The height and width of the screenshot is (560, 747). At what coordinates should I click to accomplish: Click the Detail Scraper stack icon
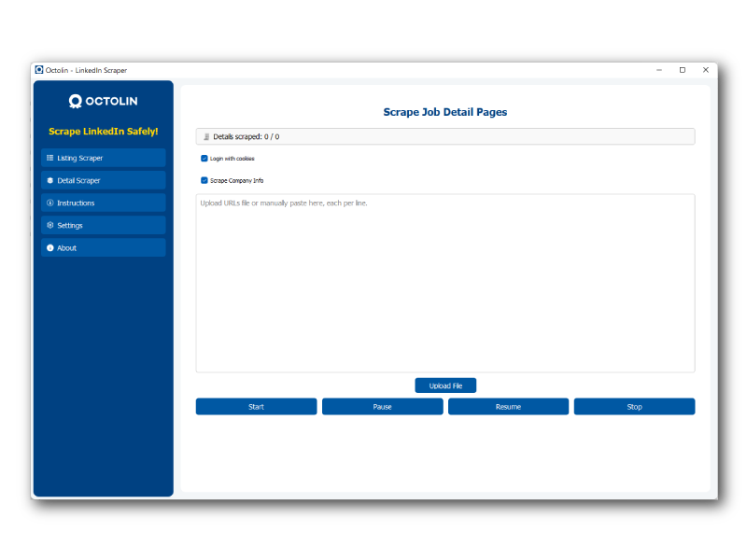pyautogui.click(x=50, y=180)
